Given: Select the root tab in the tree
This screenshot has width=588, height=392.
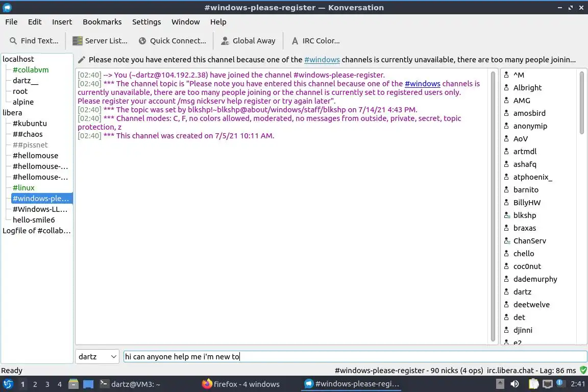Looking at the screenshot, I should 20,91.
